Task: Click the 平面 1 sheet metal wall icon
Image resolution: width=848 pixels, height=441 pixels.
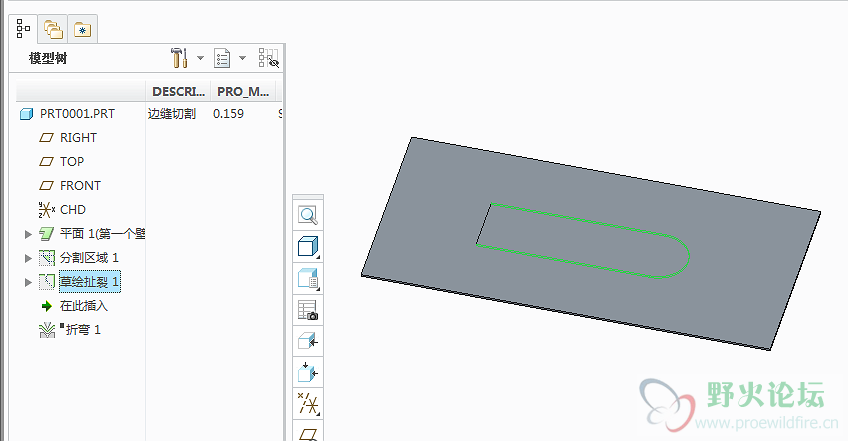Action: tap(47, 234)
